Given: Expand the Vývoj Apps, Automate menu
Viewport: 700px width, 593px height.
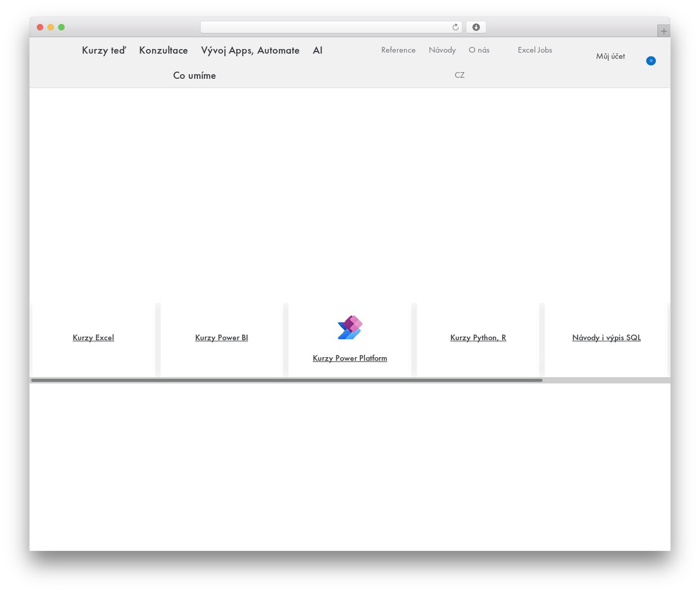Looking at the screenshot, I should 250,50.
